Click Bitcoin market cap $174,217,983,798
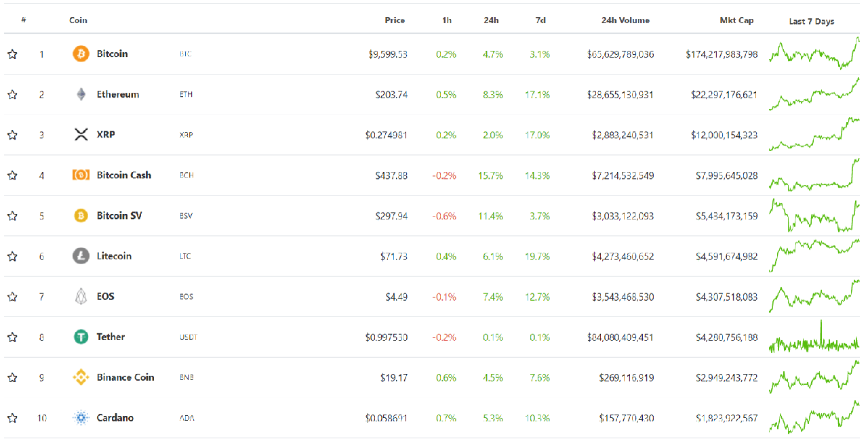This screenshot has width=868, height=441. tap(722, 54)
